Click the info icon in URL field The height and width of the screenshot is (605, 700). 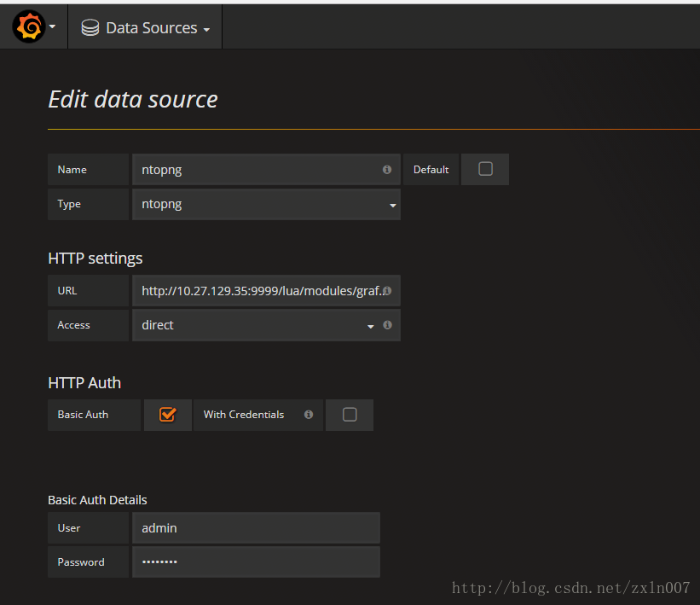click(387, 291)
